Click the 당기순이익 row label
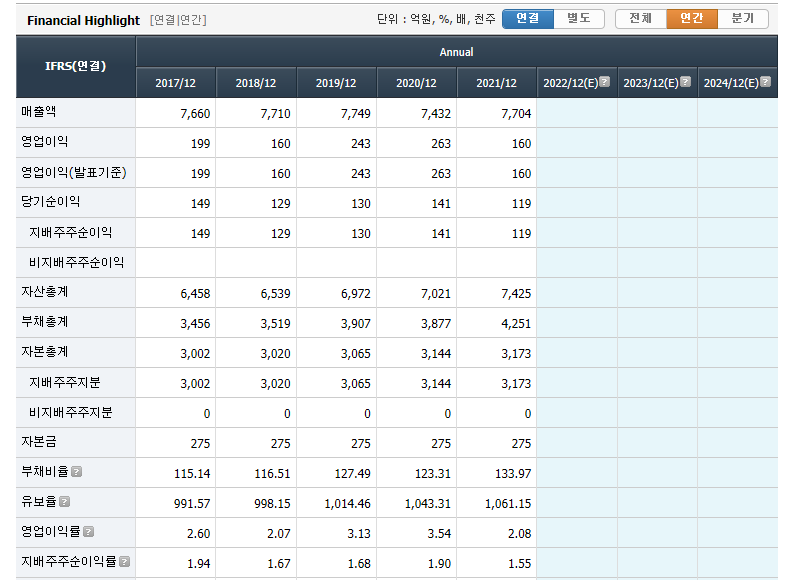Screen dimensions: 801x580 click(51, 201)
